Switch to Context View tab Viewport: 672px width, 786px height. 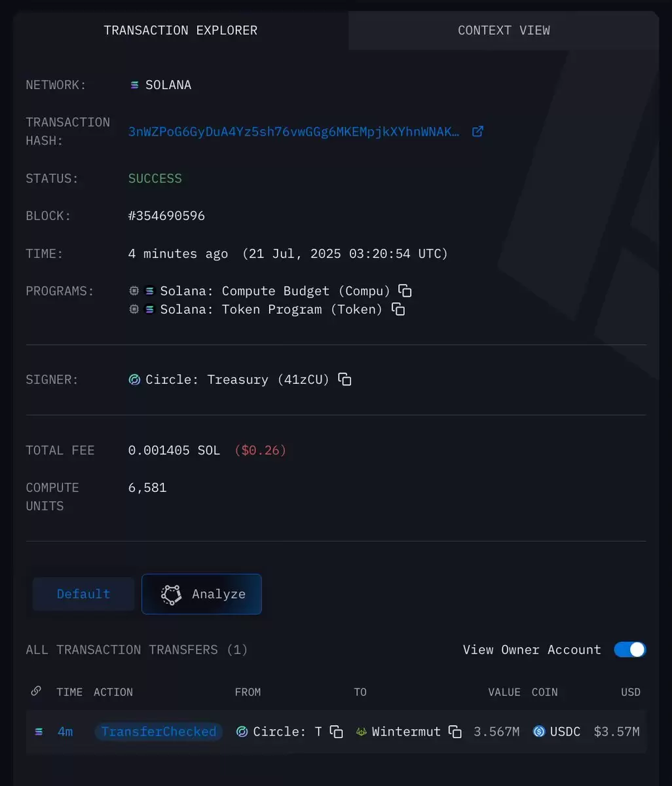click(504, 30)
